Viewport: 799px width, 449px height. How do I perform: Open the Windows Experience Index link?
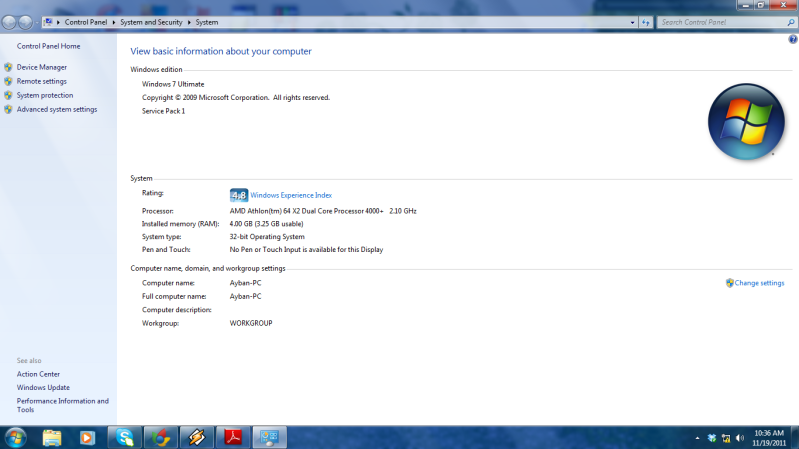pyautogui.click(x=290, y=195)
